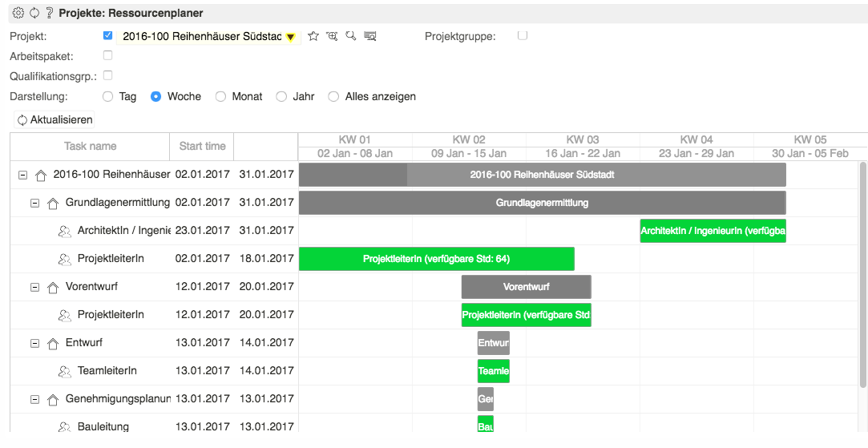Select the Monat display radio button
Image resolution: width=868 pixels, height=448 pixels.
tap(220, 96)
